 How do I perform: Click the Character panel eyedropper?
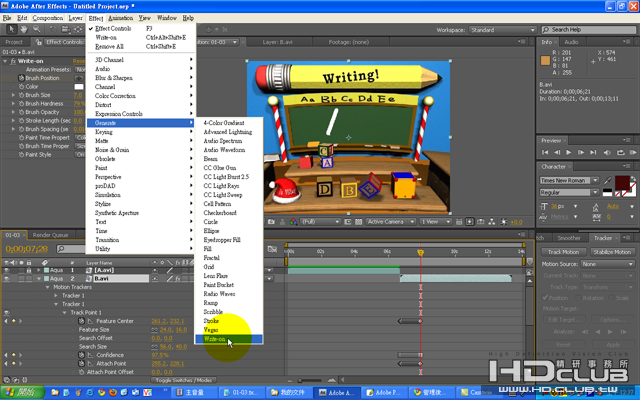608,180
